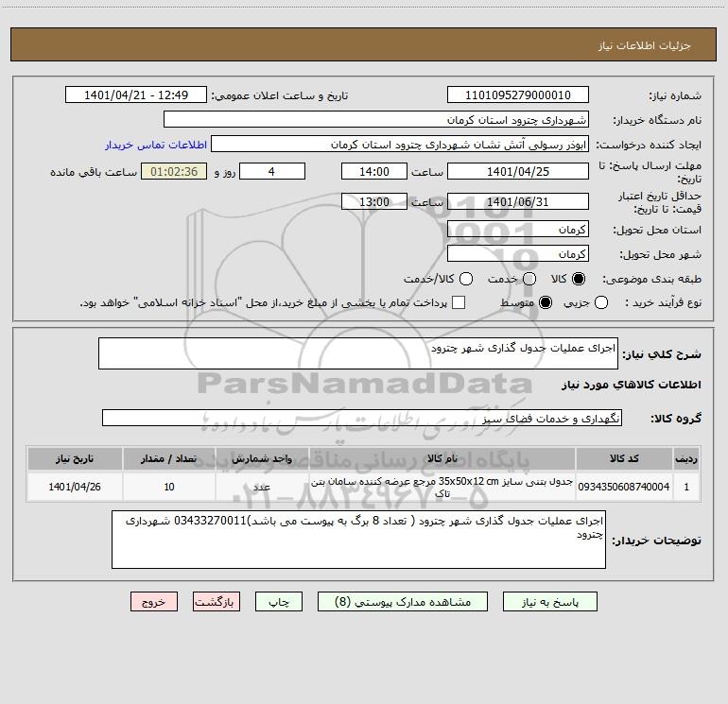Click the خروج exit button
The image size is (728, 704).
click(154, 602)
